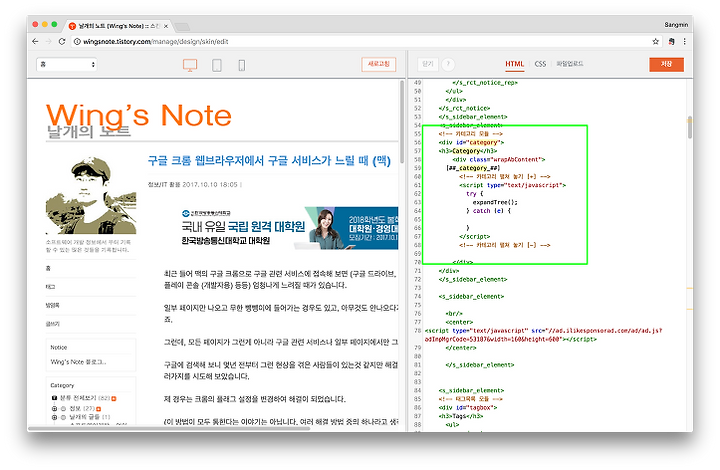
Task: Go forward using browser forward arrow
Action: pos(49,41)
